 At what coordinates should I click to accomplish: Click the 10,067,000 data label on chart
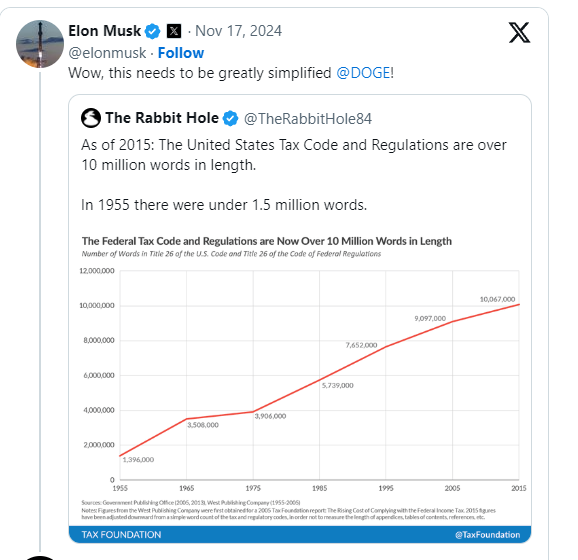497,299
